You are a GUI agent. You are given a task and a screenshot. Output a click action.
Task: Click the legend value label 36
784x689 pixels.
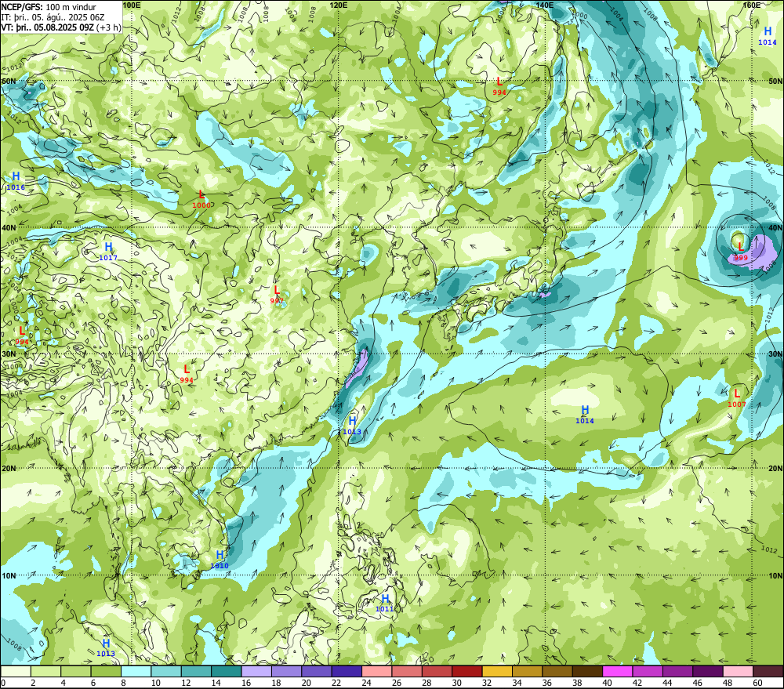pyautogui.click(x=547, y=683)
